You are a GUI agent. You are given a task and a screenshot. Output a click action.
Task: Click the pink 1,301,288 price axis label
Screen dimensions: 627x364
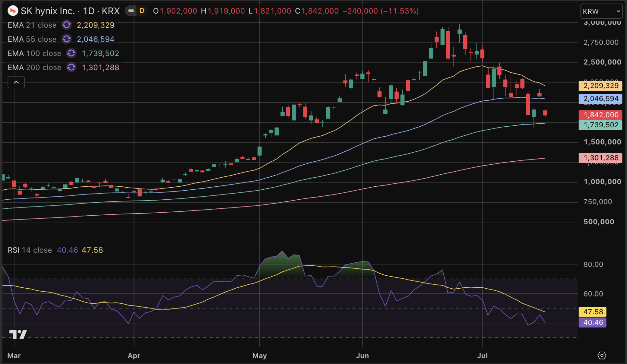pos(601,158)
